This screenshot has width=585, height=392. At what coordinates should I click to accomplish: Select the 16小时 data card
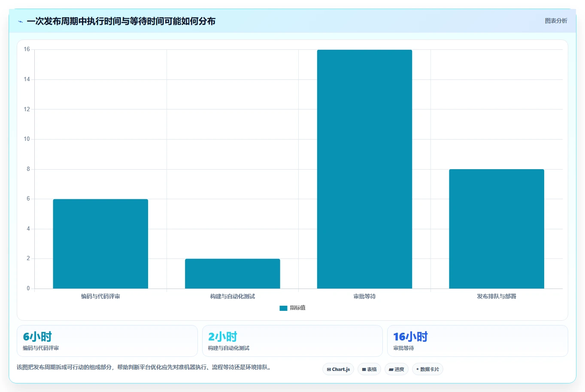[478, 341]
